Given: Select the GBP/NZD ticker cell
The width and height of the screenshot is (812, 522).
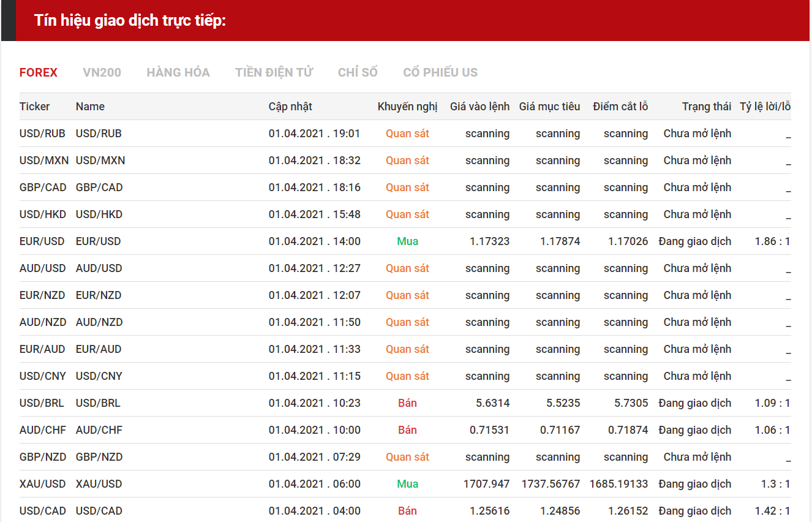Looking at the screenshot, I should pyautogui.click(x=43, y=457).
